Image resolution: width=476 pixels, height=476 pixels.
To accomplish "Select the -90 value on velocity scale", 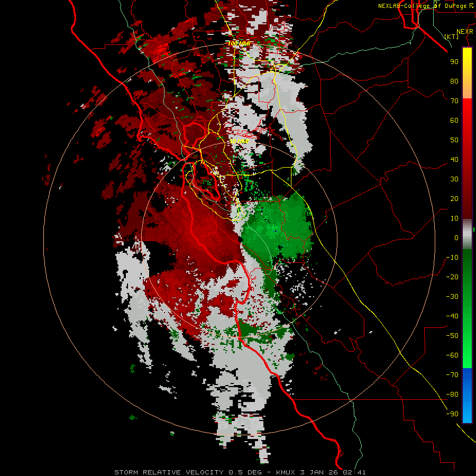I will click(452, 414).
